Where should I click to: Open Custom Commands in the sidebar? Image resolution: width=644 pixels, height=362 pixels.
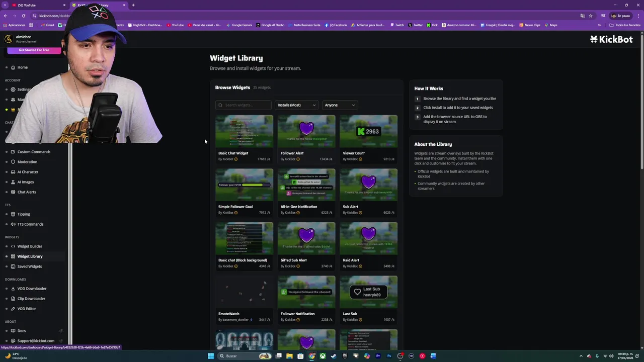point(34,152)
